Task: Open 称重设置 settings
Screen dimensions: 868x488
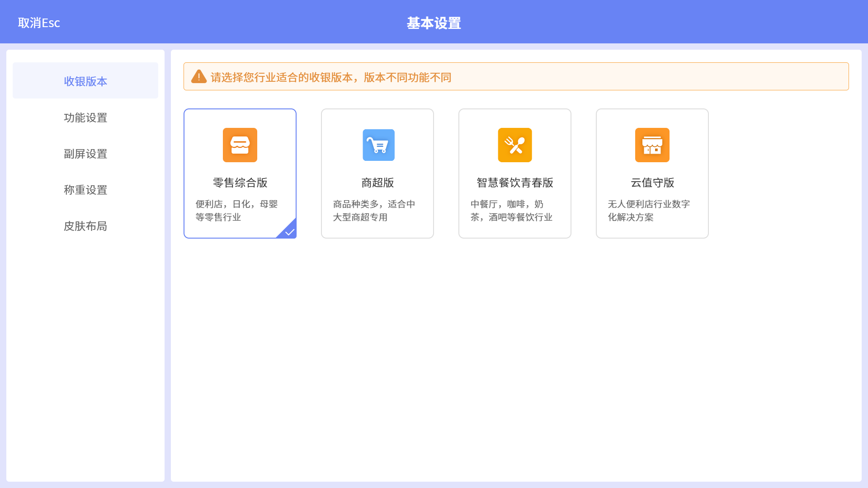Action: tap(85, 190)
